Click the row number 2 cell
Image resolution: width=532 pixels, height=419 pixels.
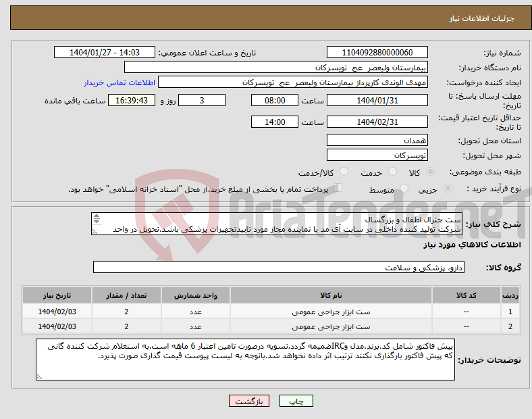coord(510,326)
